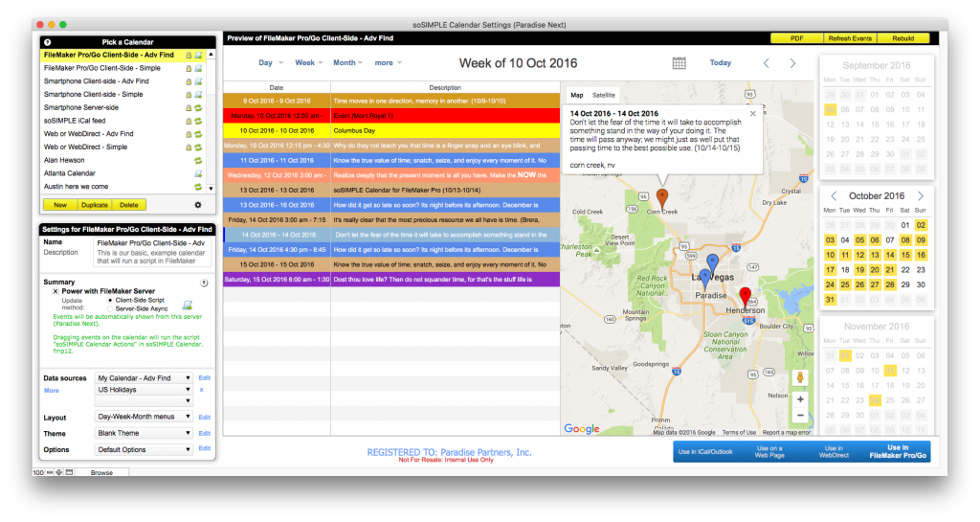Zoom in the map with plus button
980x522 pixels.
point(800,399)
